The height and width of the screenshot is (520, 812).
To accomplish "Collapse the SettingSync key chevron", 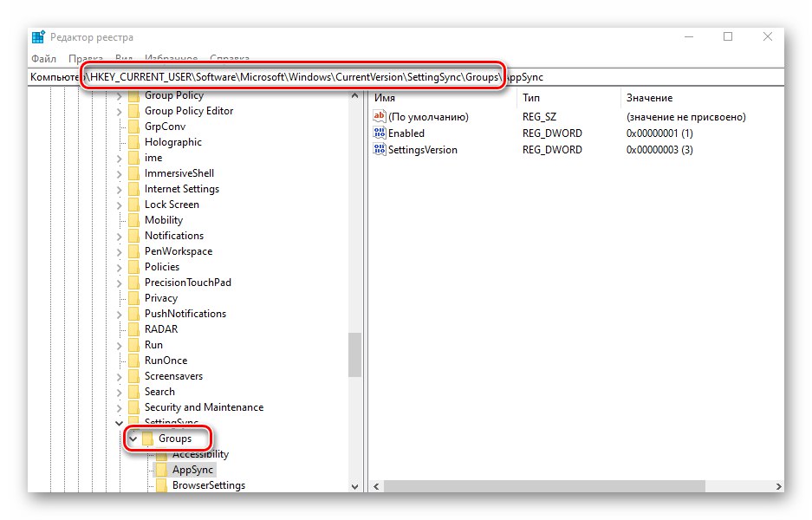I will coord(119,423).
